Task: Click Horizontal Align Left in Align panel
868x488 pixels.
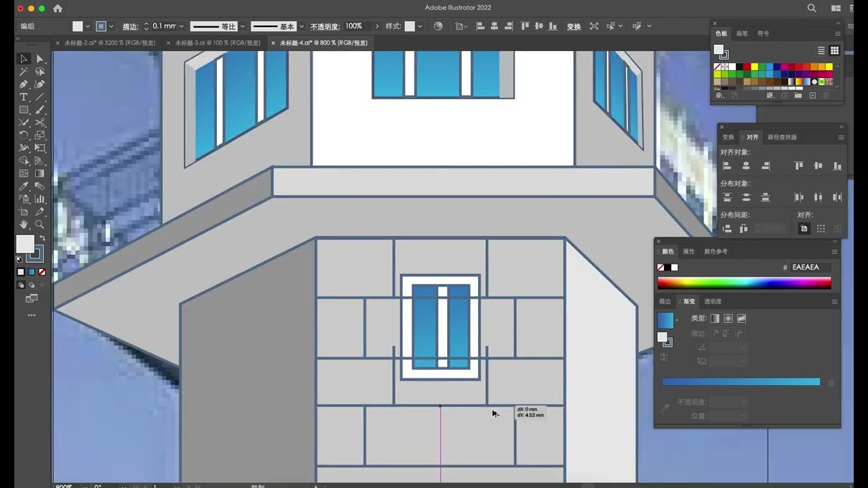Action: [727, 166]
